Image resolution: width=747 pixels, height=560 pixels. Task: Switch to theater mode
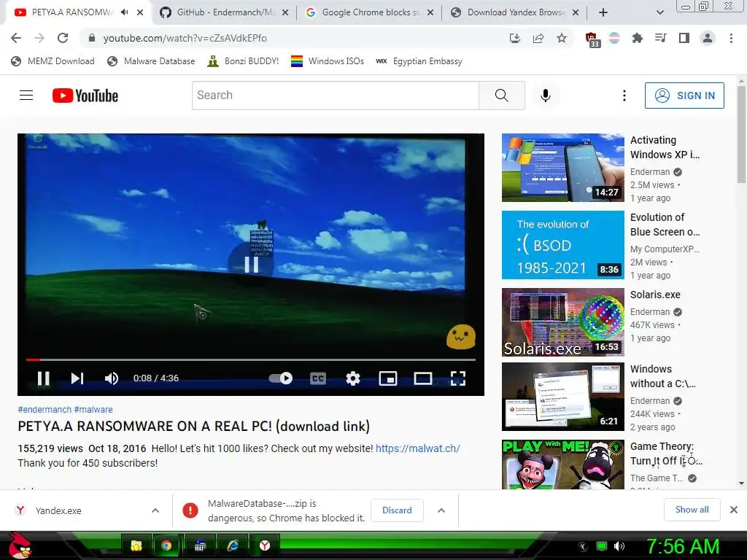[x=422, y=378]
